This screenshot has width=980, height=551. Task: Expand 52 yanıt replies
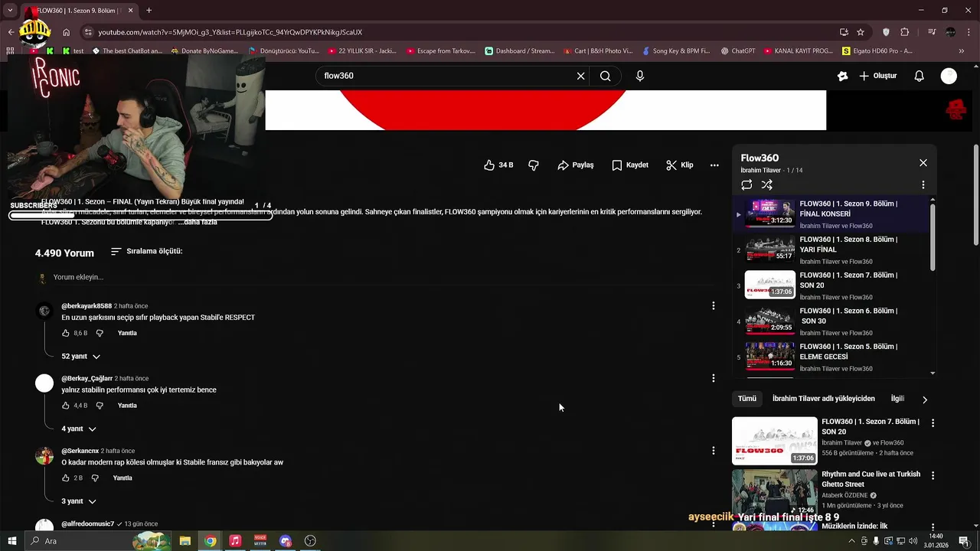(81, 357)
